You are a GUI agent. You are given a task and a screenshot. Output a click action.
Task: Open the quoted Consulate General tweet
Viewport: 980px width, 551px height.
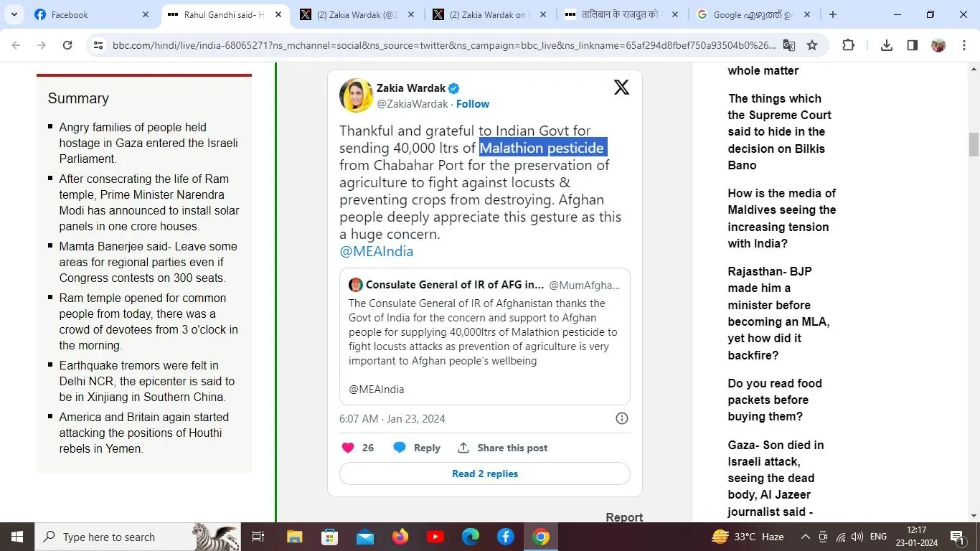point(486,336)
